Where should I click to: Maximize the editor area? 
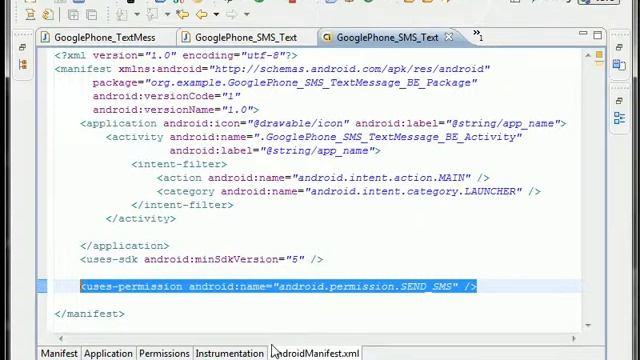[x=598, y=35]
